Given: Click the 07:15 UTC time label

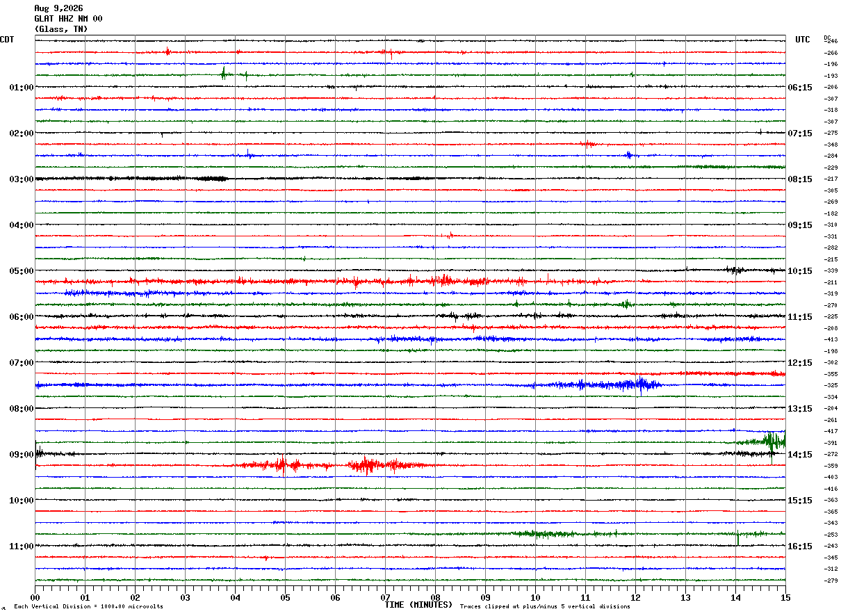Looking at the screenshot, I should tap(800, 133).
